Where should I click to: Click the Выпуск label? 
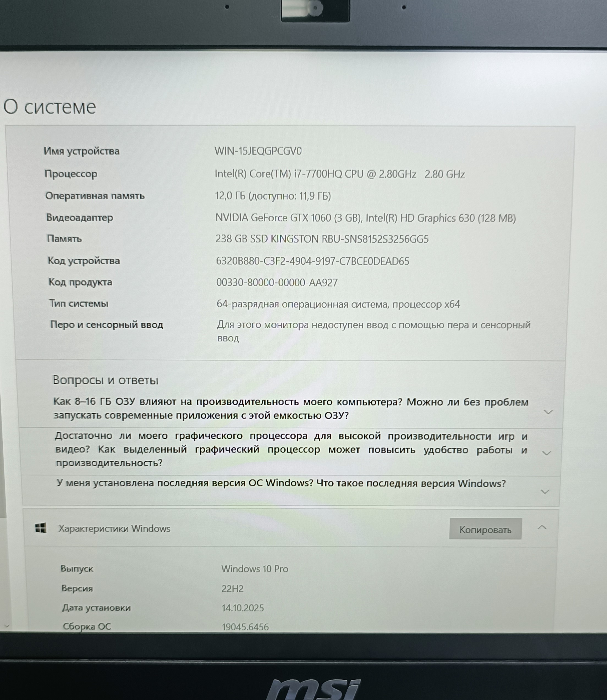tap(77, 569)
